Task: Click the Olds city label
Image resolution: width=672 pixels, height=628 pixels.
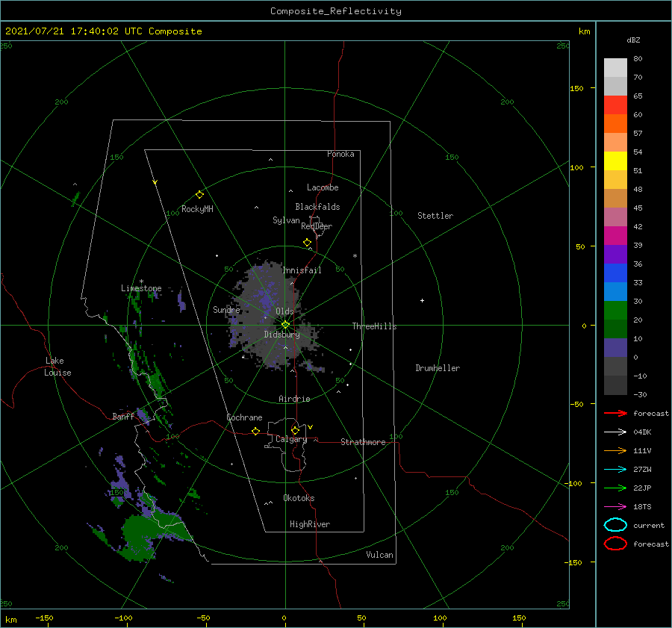Action: 284,311
